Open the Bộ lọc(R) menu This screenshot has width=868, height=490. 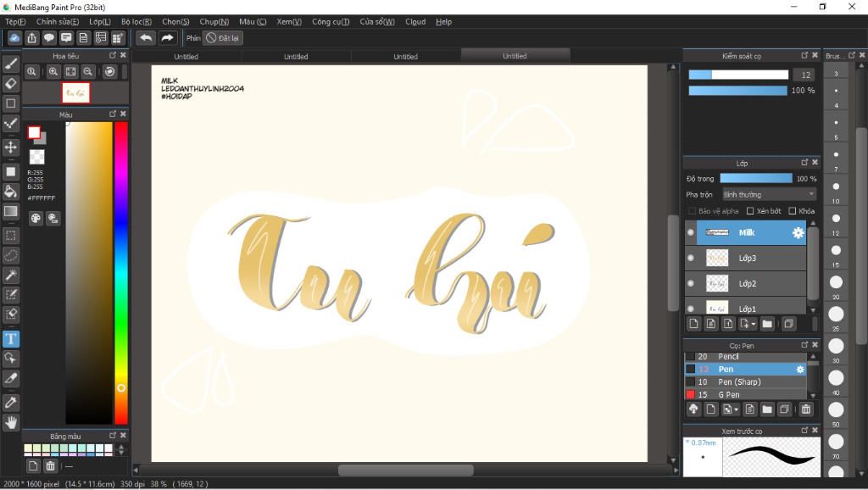click(x=136, y=21)
